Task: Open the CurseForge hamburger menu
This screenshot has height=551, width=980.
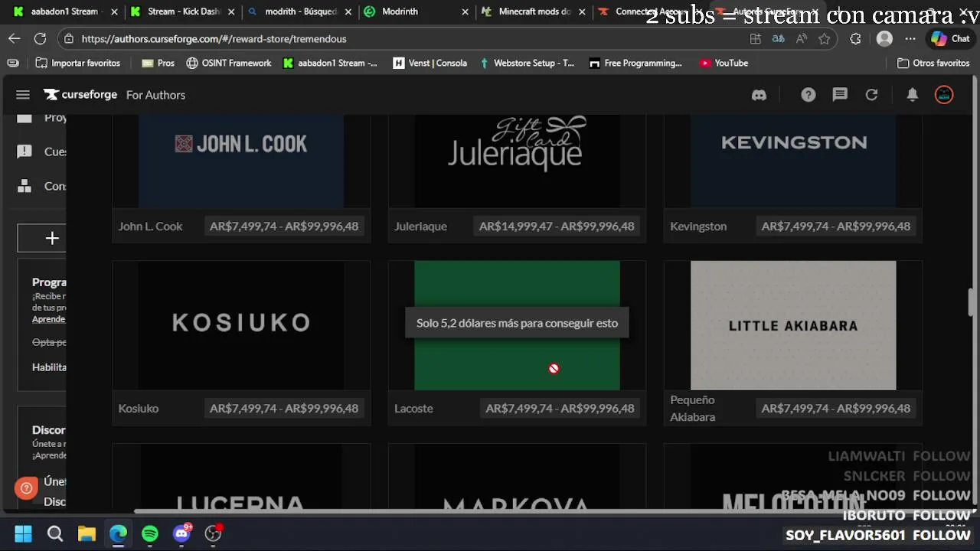Action: click(x=23, y=95)
